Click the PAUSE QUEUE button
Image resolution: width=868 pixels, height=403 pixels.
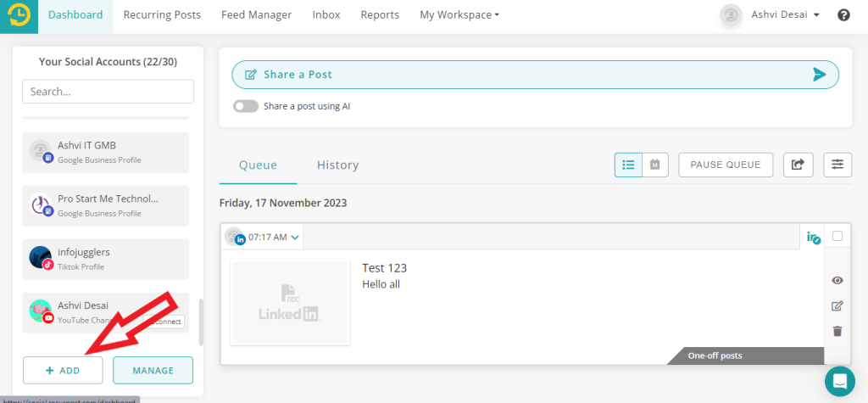pos(726,165)
